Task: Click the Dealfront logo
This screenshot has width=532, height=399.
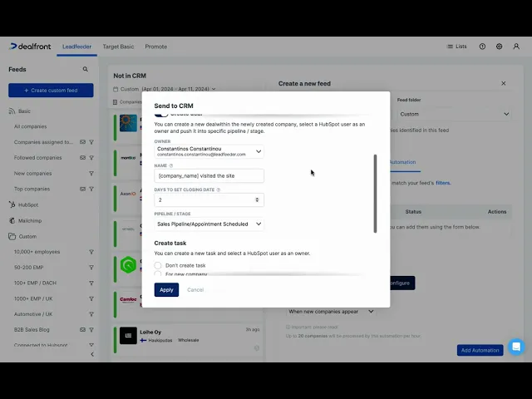Action: click(30, 47)
